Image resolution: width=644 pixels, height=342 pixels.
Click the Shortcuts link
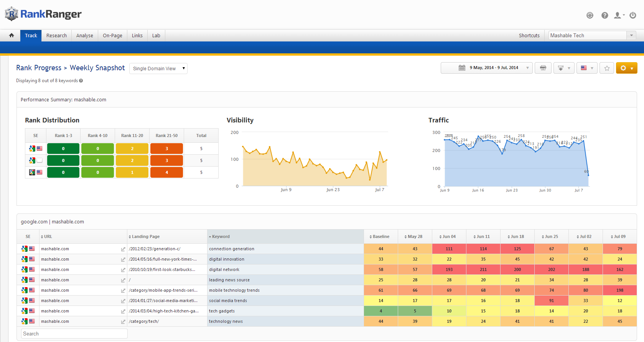[x=529, y=35]
